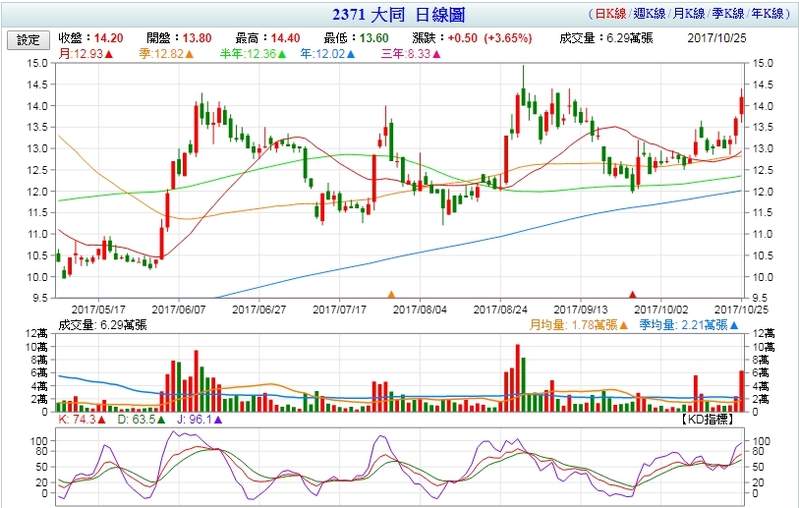Click the 2017/07/17 axis date label

(339, 309)
